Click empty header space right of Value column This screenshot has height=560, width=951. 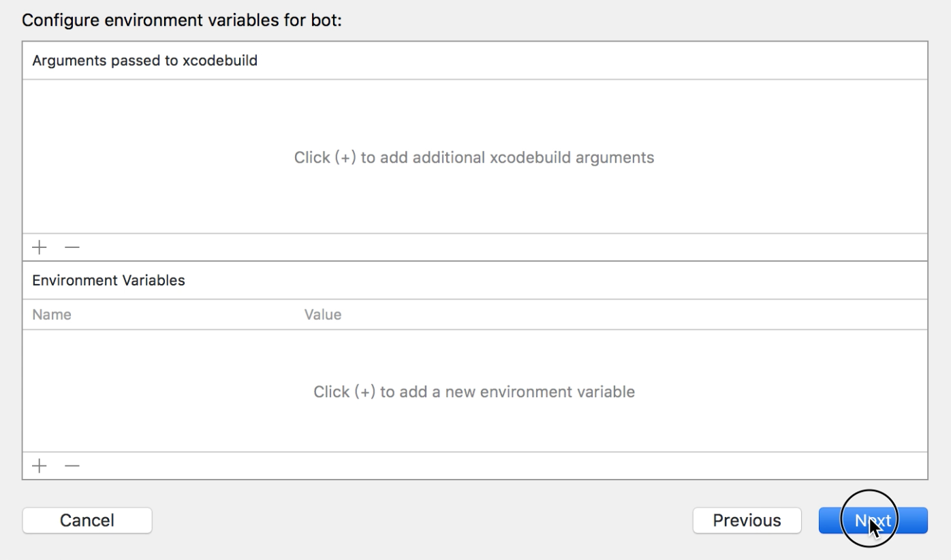613,315
